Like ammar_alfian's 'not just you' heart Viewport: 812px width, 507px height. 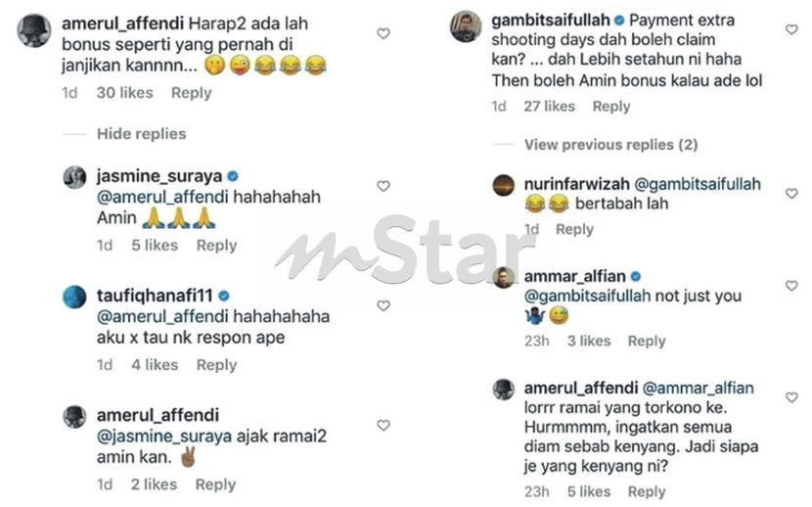[791, 286]
